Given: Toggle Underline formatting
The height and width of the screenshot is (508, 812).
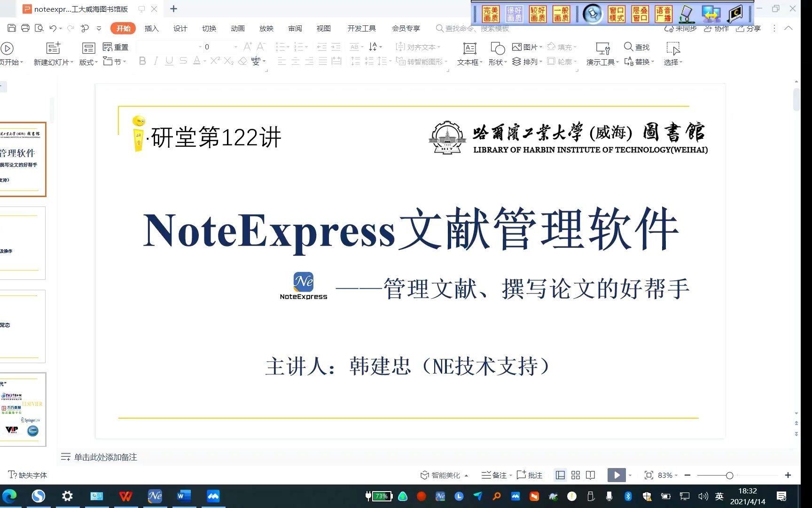Looking at the screenshot, I should [x=169, y=61].
